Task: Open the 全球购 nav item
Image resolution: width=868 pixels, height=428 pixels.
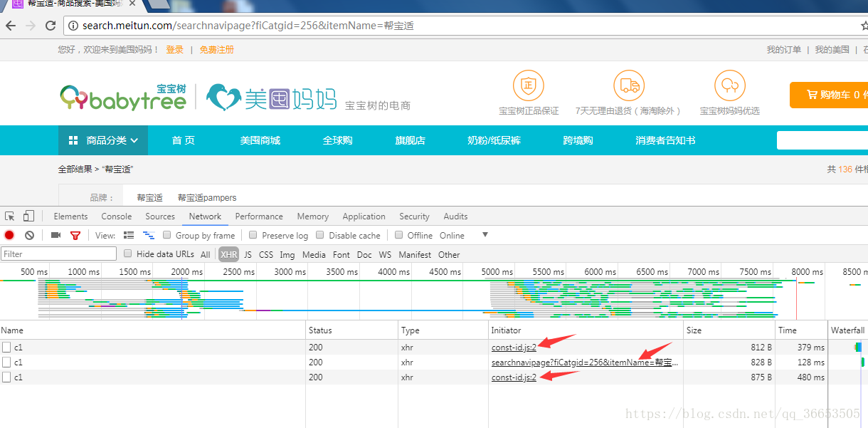Action: [x=338, y=140]
